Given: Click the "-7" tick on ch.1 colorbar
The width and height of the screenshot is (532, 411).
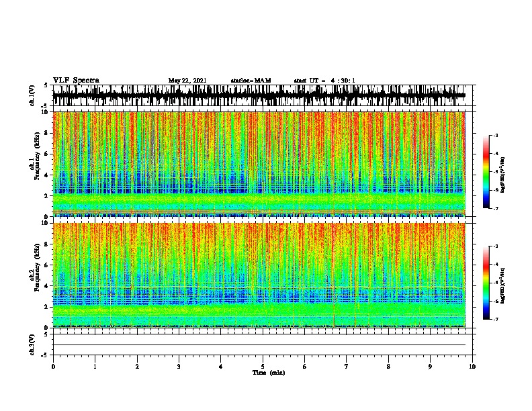Looking at the screenshot, I should pos(495,208).
